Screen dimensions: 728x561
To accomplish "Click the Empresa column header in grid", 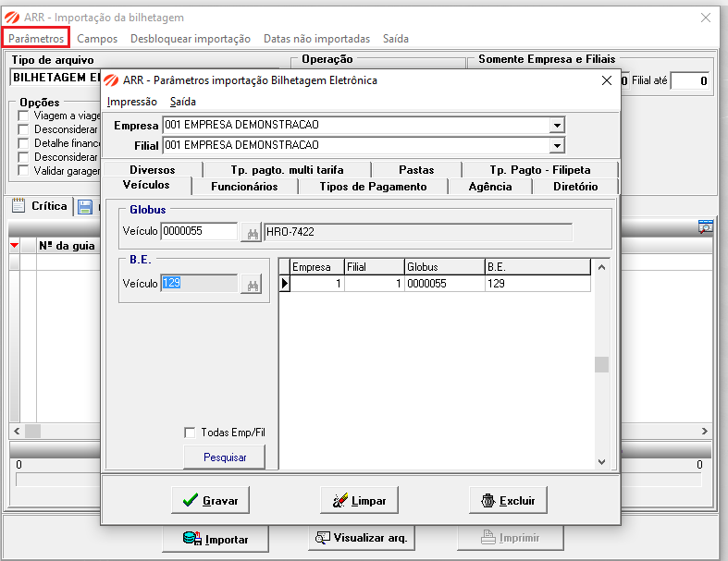I will [x=317, y=267].
